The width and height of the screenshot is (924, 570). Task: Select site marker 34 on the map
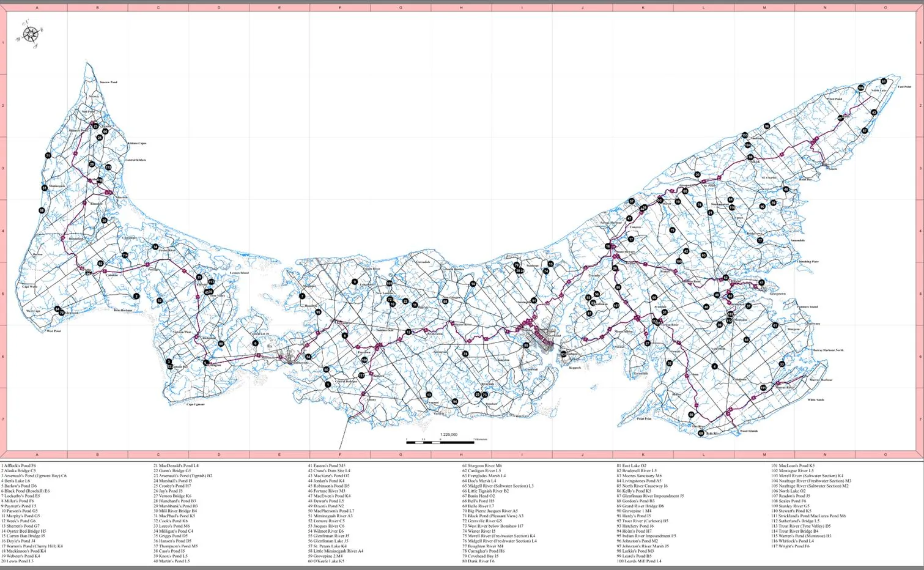pyautogui.click(x=155, y=247)
